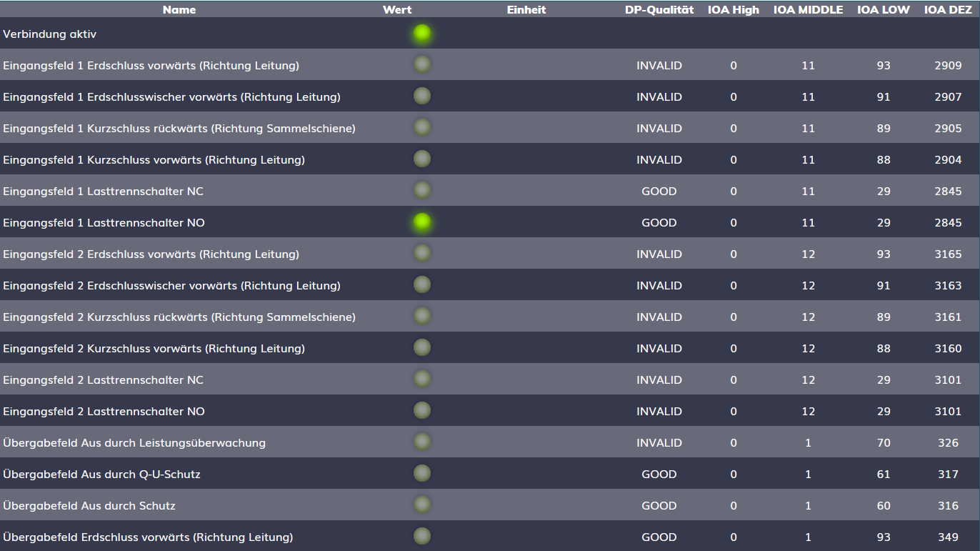
Task: Click the green Eingangsfeld 1 Lasttrennschalter NO indicator
Action: coord(422,222)
